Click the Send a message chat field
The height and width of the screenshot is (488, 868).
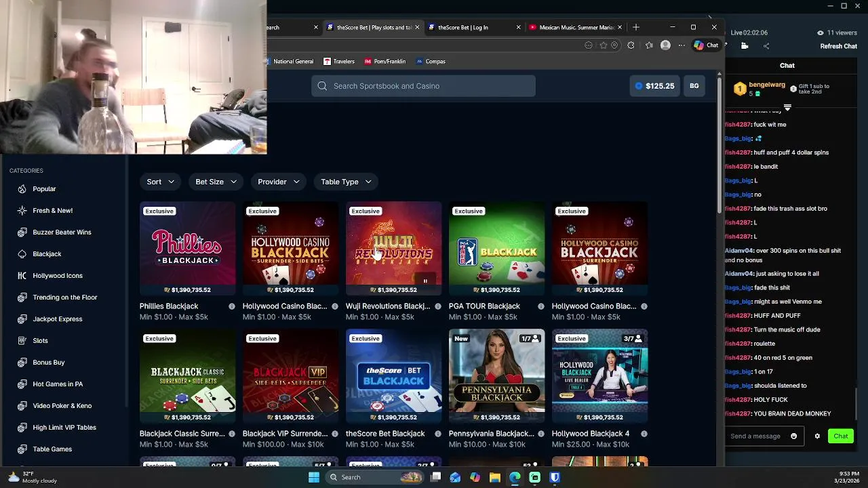click(764, 436)
